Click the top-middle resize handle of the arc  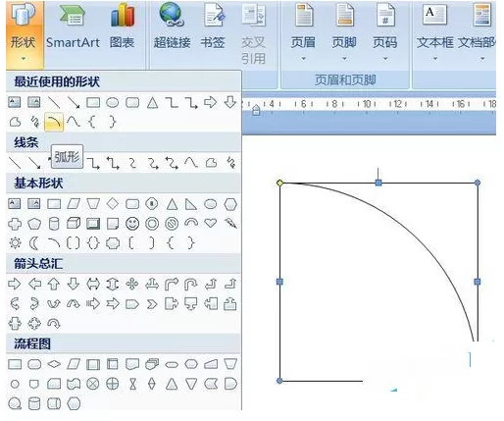point(378,183)
